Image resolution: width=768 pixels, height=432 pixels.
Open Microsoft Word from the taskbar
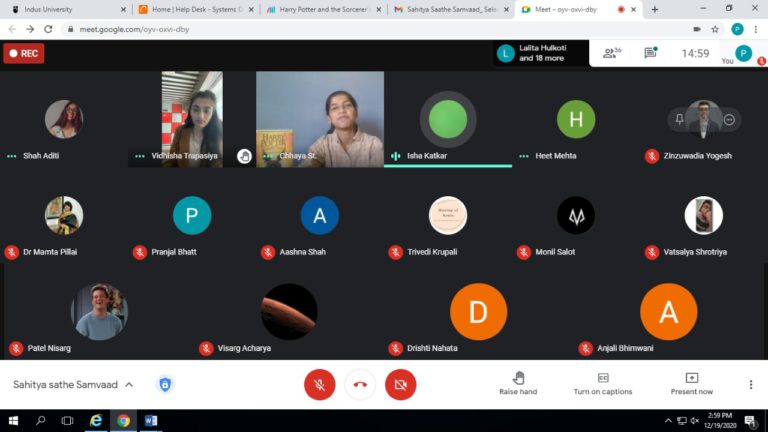click(x=151, y=421)
